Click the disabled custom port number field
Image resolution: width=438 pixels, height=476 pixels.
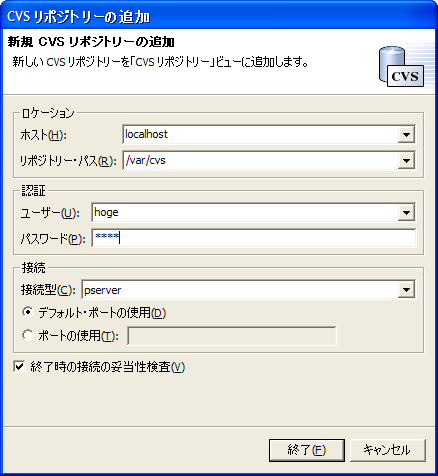coord(232,336)
